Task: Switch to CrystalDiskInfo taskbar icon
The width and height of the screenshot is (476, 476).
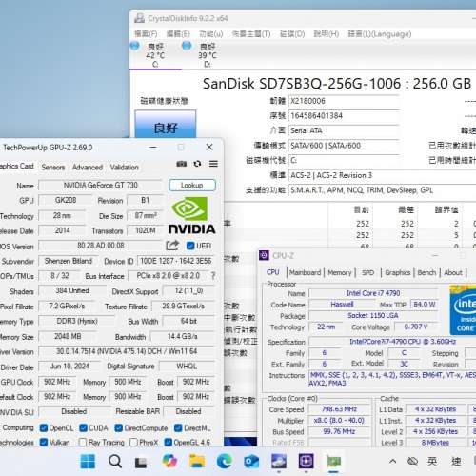Action: pos(279,462)
